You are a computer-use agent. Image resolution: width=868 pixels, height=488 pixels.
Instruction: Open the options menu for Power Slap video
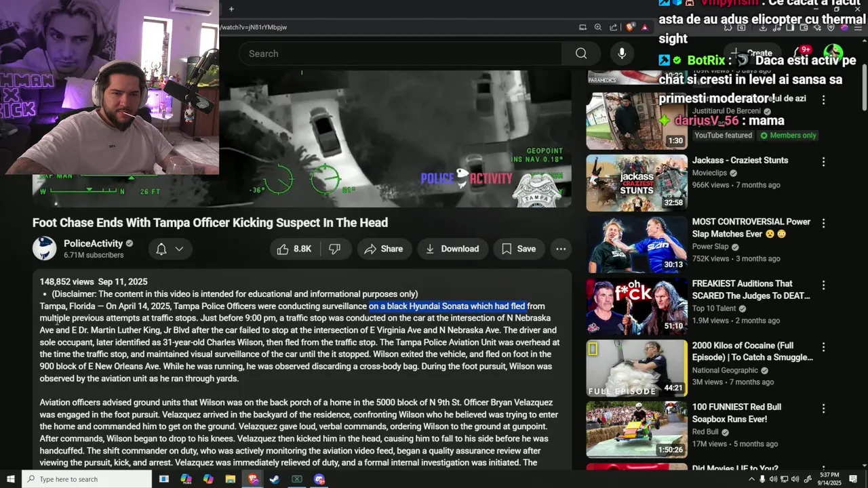(x=823, y=223)
